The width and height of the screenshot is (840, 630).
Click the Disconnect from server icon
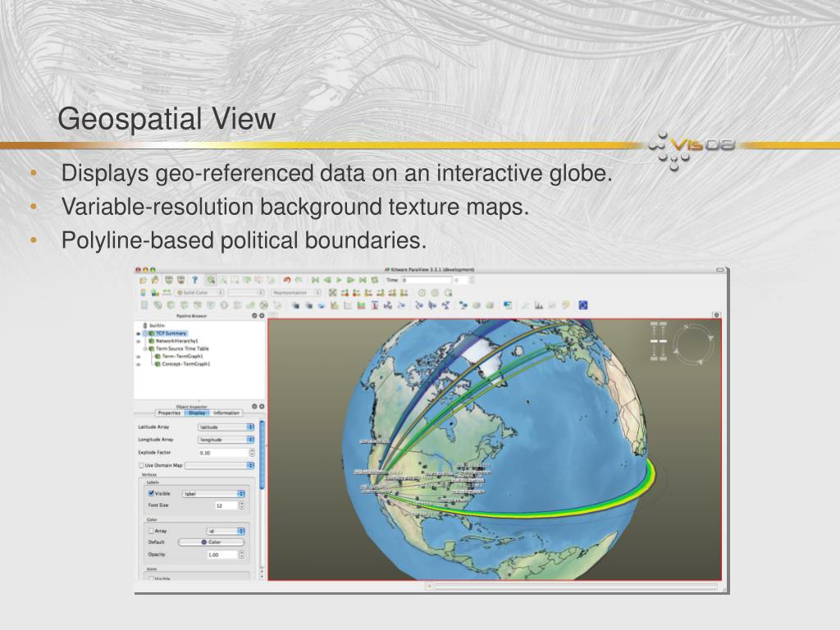point(181,281)
